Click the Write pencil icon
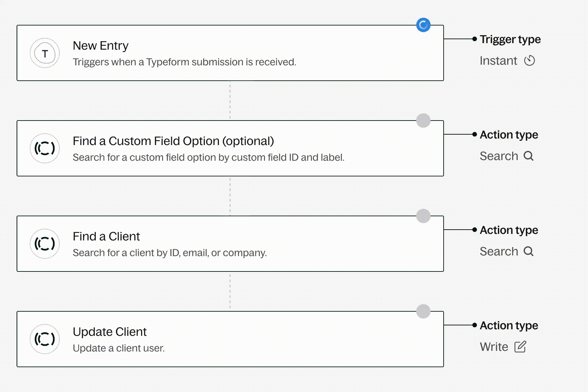This screenshot has width=588, height=392. pos(520,347)
